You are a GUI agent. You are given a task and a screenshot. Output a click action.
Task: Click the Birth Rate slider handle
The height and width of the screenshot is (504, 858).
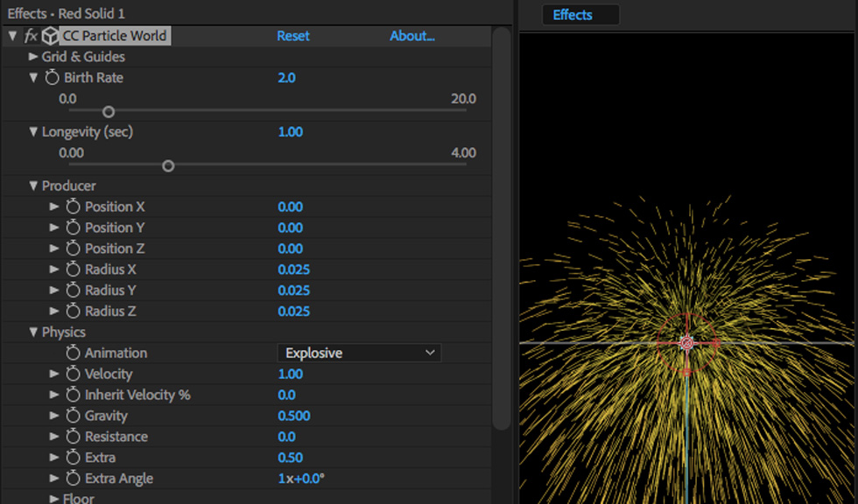pyautogui.click(x=109, y=112)
